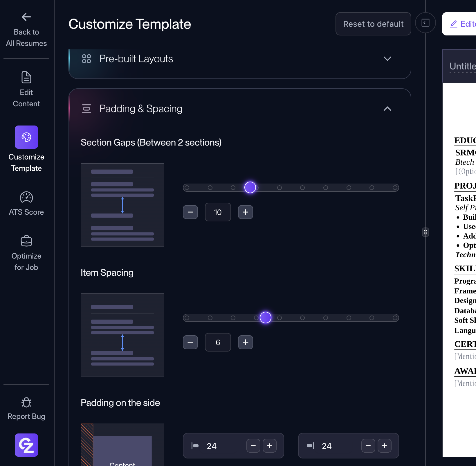This screenshot has height=466, width=476.
Task: Click the Section Gaps preview thumbnail
Action: (x=122, y=205)
